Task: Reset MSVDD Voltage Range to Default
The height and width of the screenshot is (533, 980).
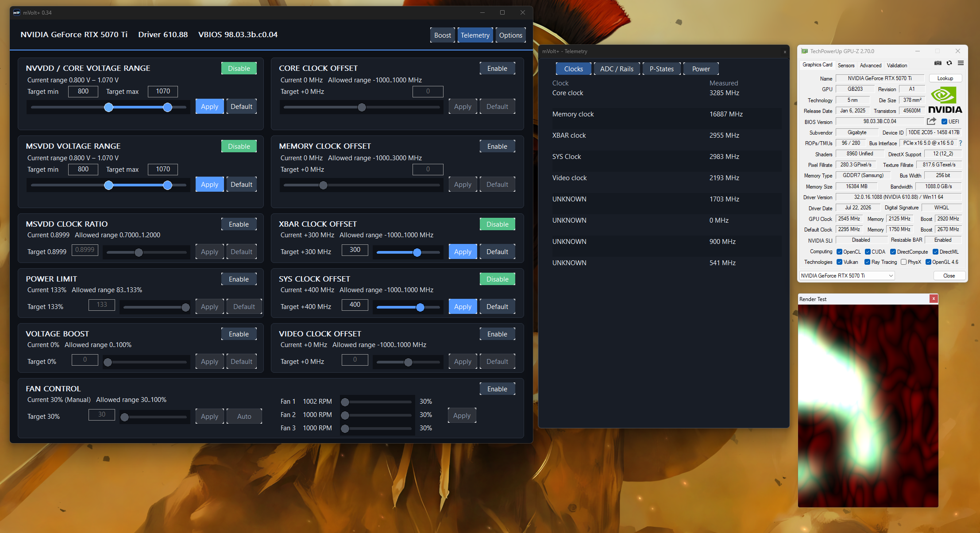Action: (x=241, y=184)
